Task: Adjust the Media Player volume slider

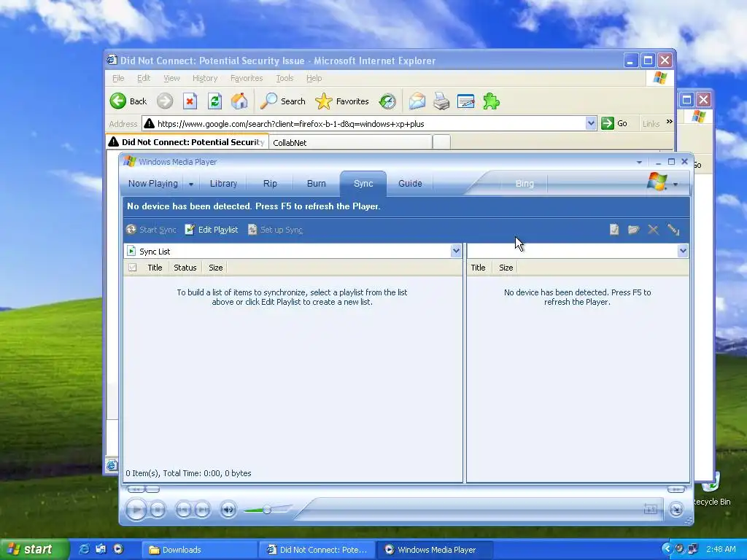Action: point(267,510)
